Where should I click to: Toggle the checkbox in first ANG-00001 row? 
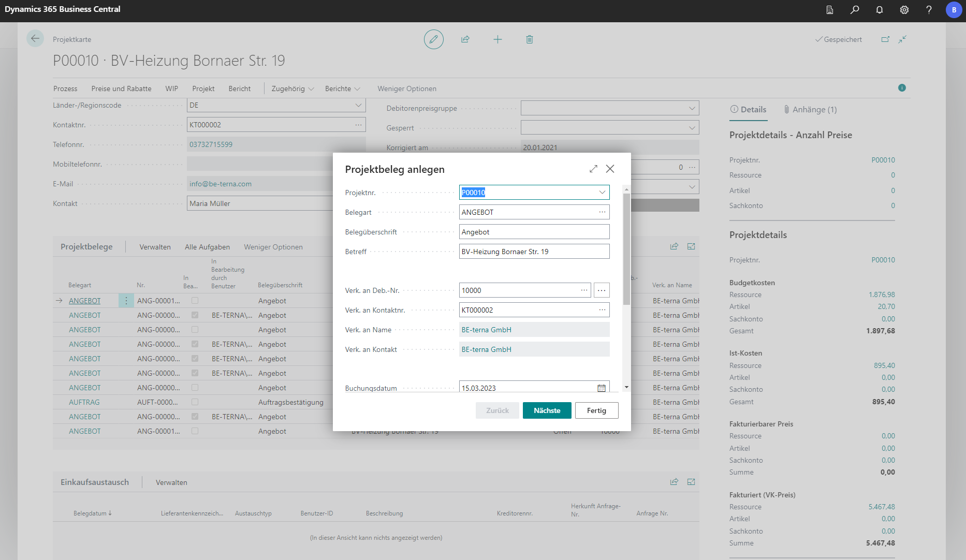(195, 301)
